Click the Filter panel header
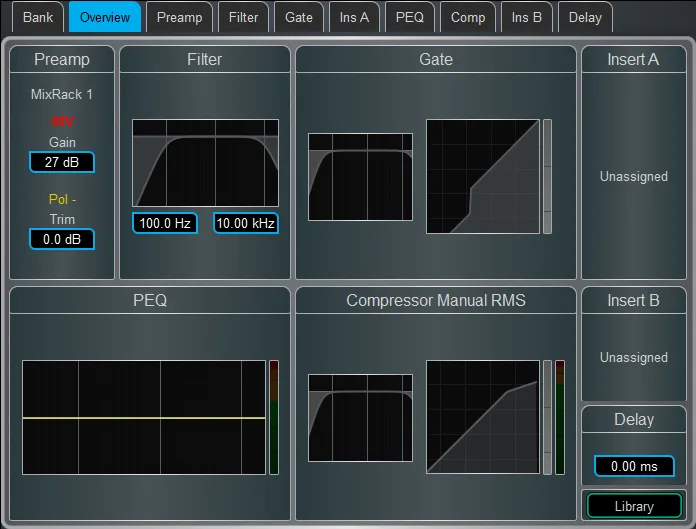Image resolution: width=696 pixels, height=529 pixels. [x=205, y=59]
